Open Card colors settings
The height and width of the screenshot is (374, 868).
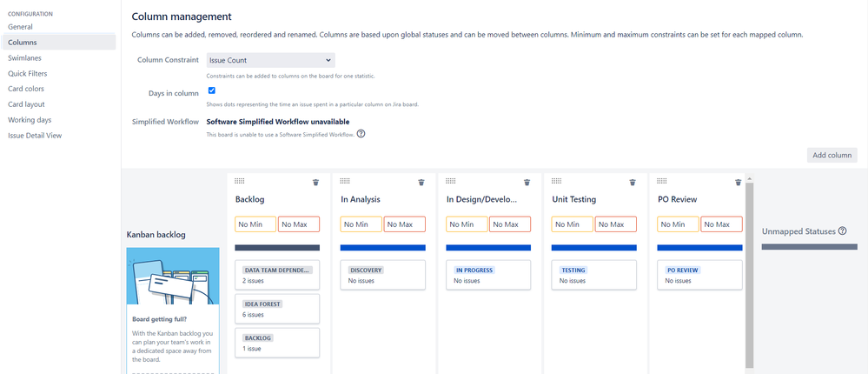coord(26,89)
